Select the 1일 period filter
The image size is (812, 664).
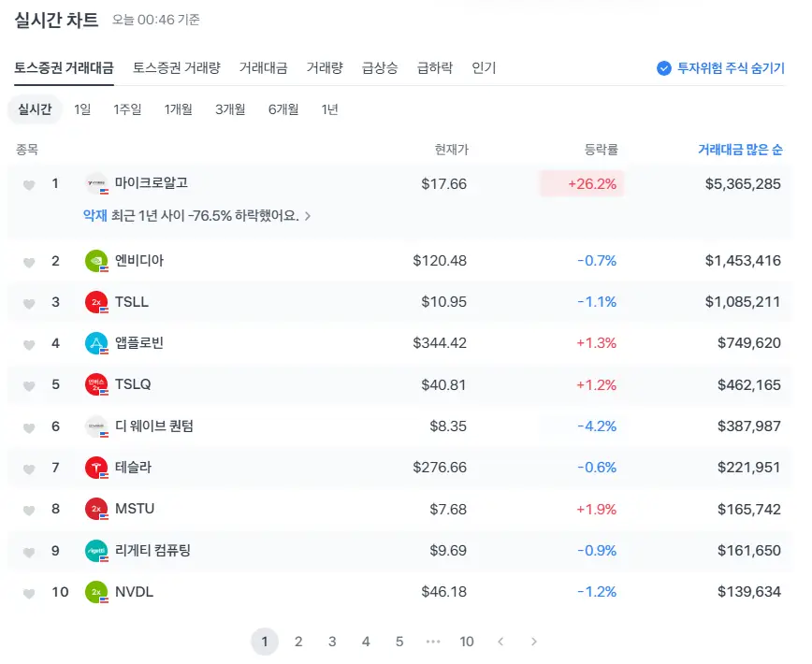pos(82,109)
